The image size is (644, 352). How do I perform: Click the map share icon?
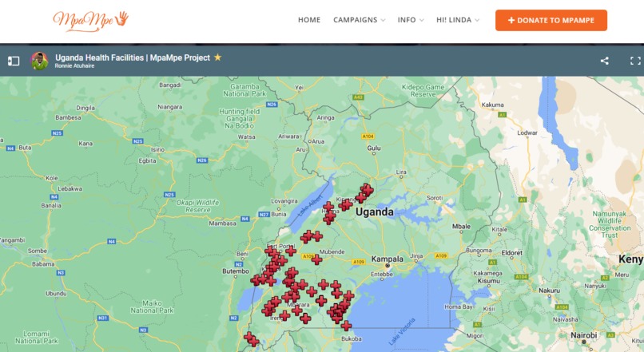click(604, 61)
